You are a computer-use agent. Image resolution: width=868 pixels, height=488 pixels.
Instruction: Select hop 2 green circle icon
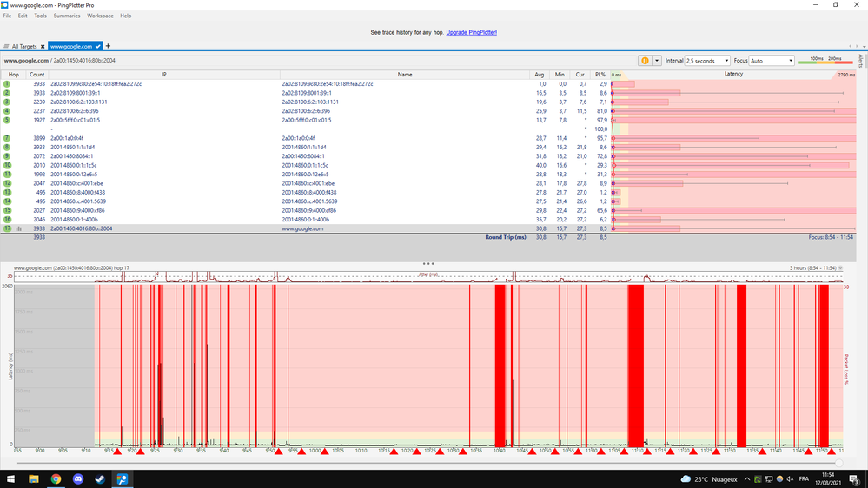coord(7,93)
